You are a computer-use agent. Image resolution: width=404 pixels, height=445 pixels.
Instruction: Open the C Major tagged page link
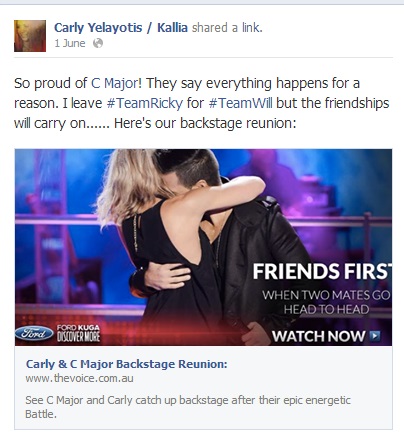tap(114, 83)
